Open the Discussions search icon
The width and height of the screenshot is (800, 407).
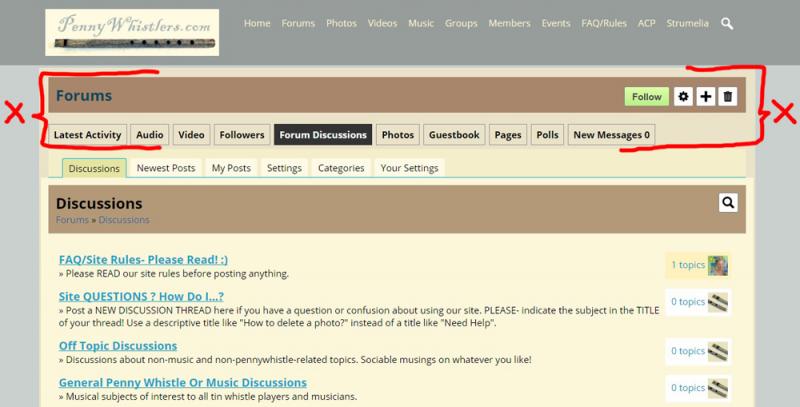tap(728, 202)
